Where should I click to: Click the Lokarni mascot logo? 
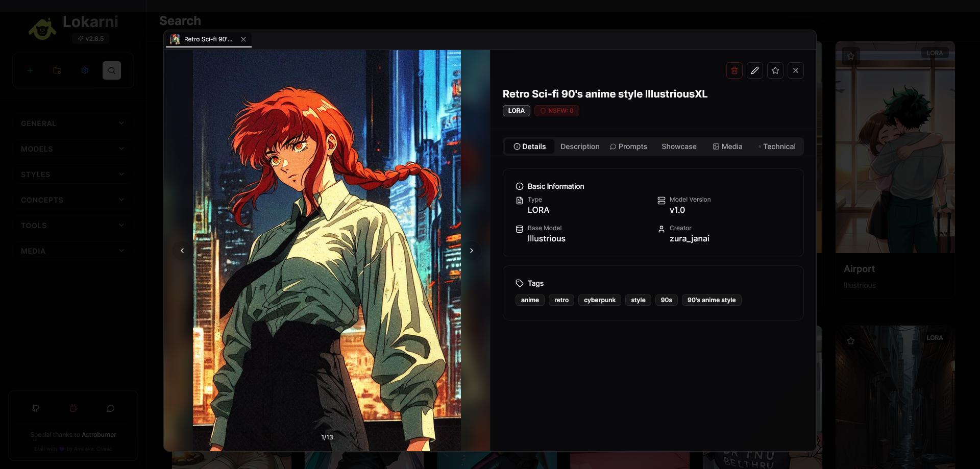[42, 29]
